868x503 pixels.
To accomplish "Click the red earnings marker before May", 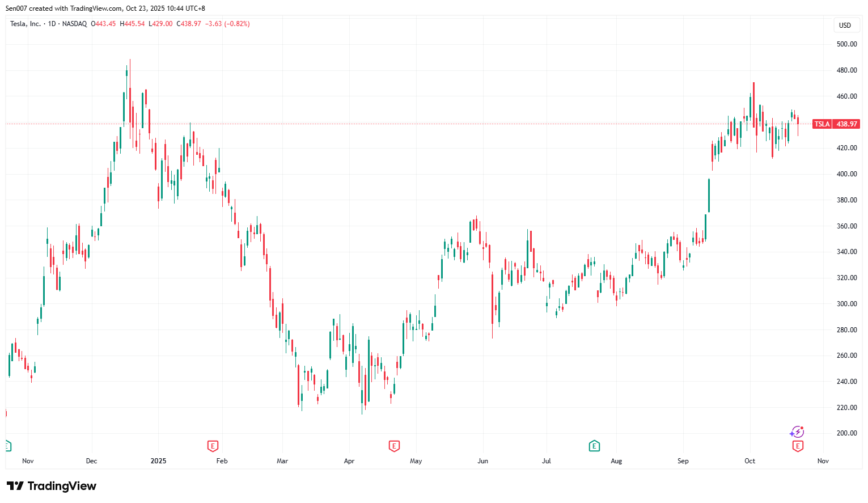I will 394,446.
